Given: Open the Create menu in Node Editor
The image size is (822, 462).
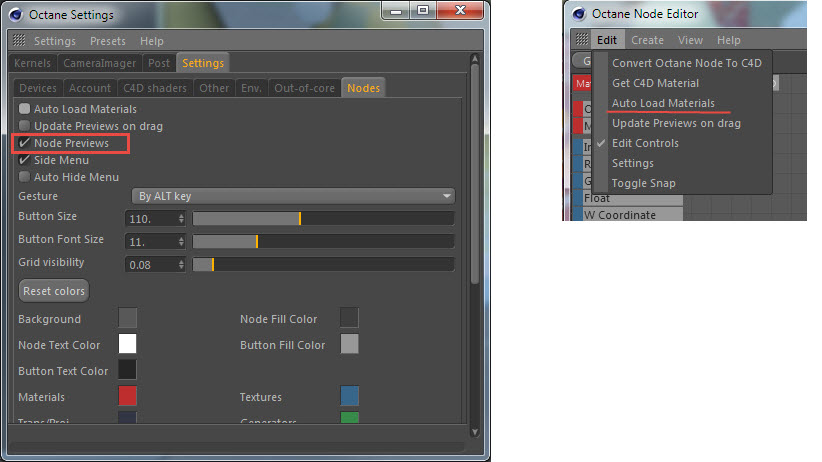Looking at the screenshot, I should [647, 40].
